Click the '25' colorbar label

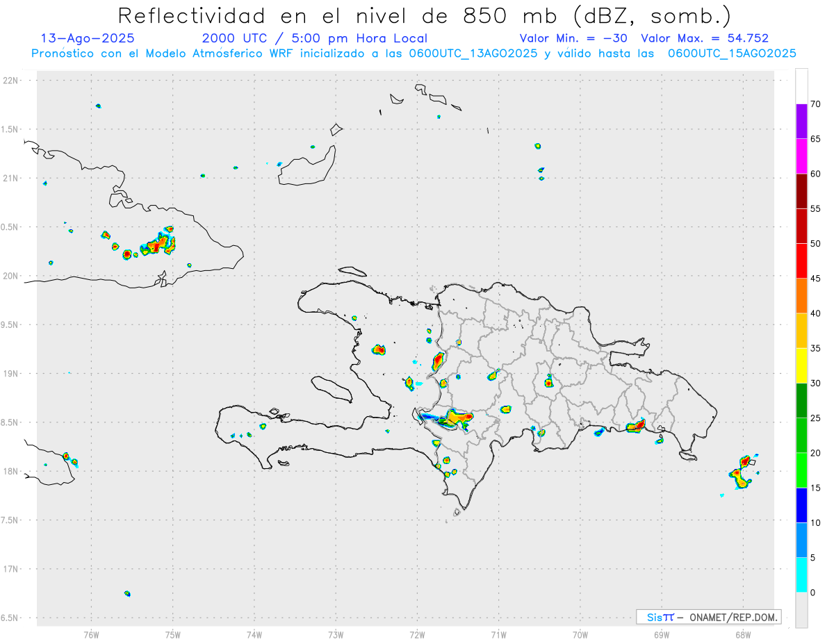[x=815, y=418]
